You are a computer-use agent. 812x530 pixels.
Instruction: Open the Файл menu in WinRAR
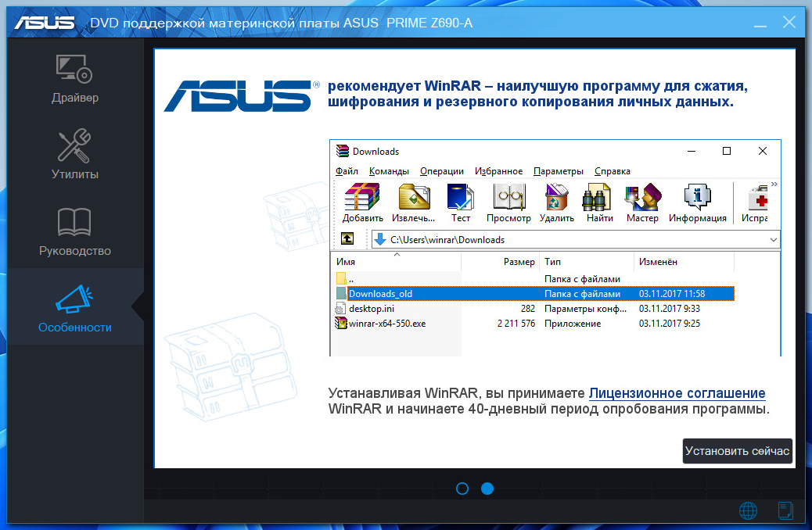347,170
